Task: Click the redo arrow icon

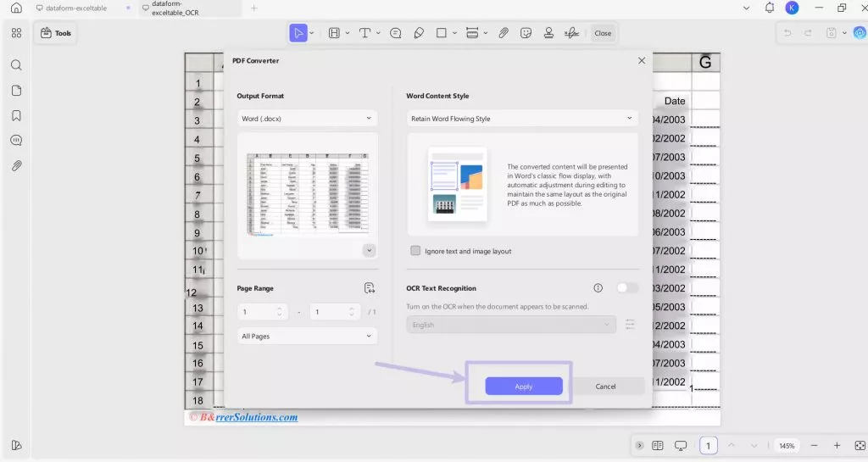Action: tap(808, 33)
